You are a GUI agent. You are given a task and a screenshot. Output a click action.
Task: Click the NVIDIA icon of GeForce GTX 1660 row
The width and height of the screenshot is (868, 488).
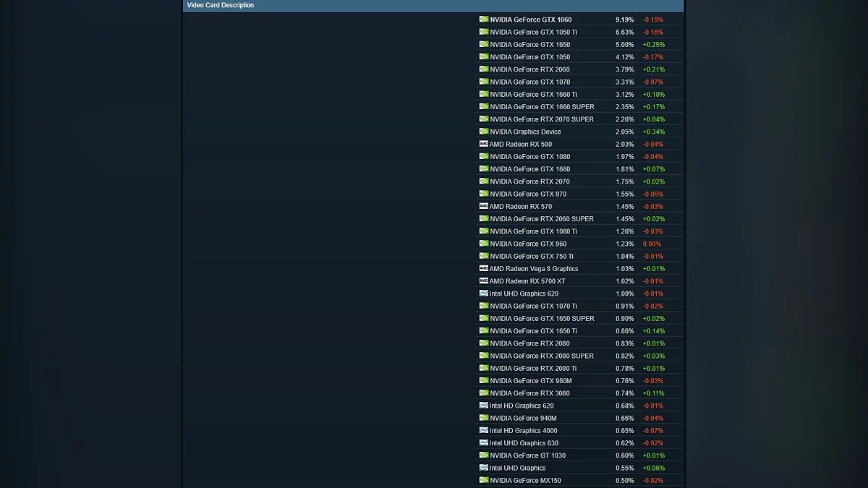484,168
